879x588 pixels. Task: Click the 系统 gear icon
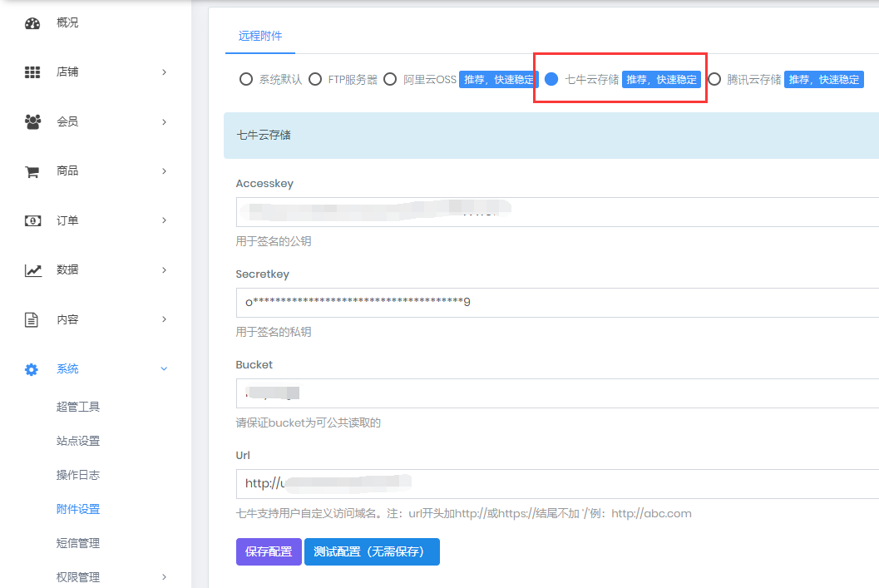[x=32, y=369]
